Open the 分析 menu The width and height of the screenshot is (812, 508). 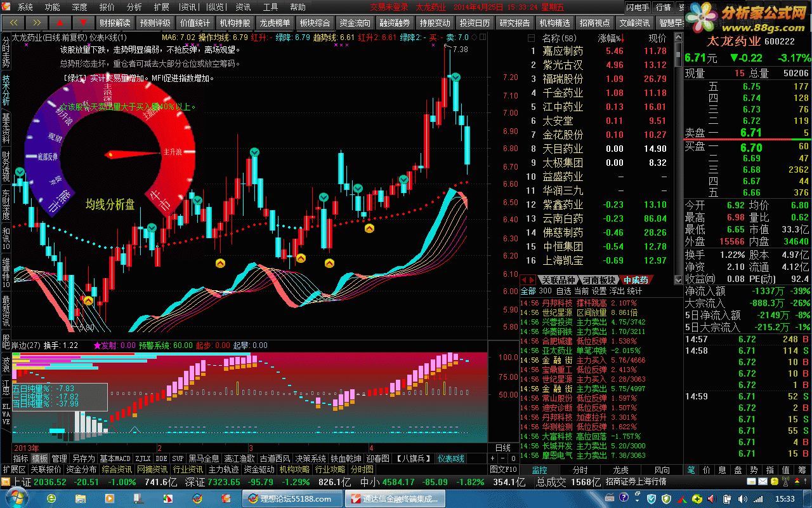click(134, 7)
